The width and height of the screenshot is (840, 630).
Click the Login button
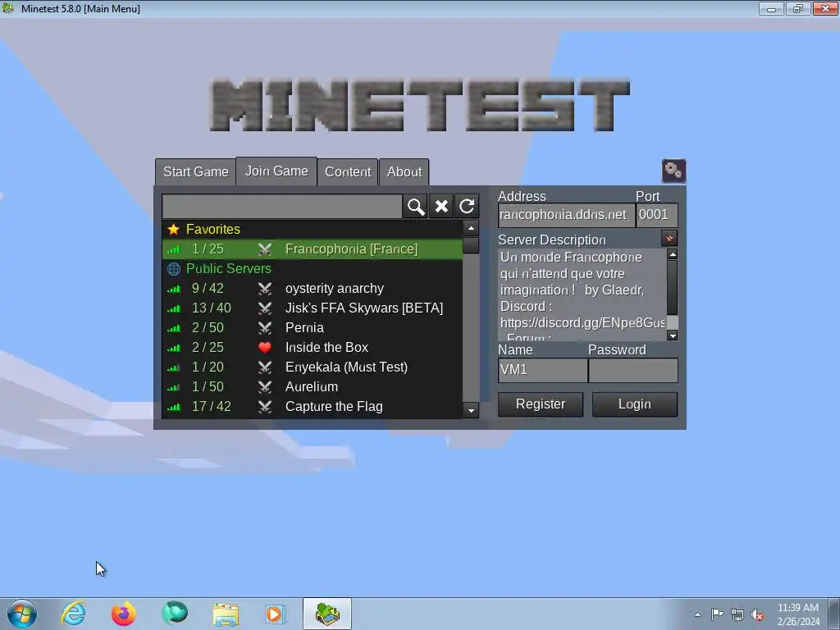click(635, 404)
